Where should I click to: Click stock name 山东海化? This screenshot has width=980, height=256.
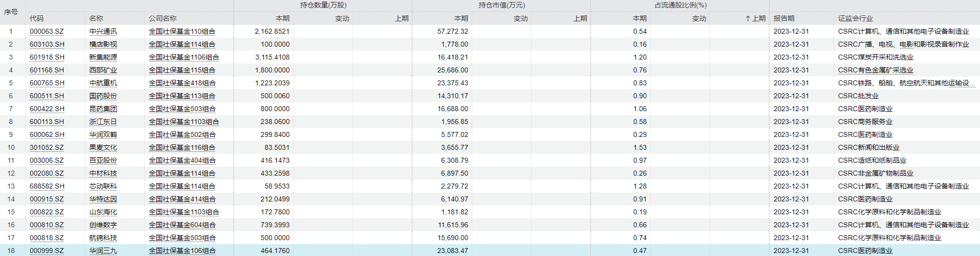tap(103, 212)
